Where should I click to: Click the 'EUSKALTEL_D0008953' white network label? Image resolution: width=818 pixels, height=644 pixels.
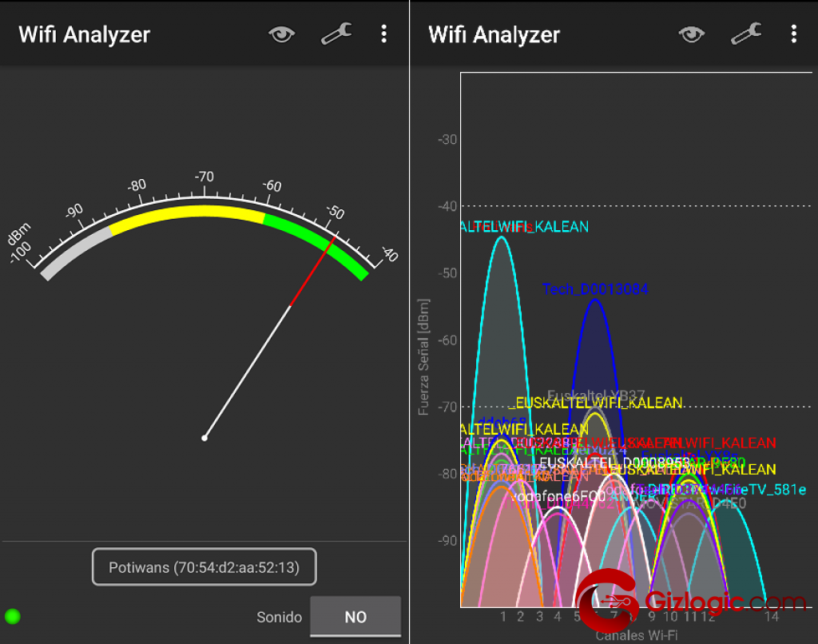coord(616,463)
